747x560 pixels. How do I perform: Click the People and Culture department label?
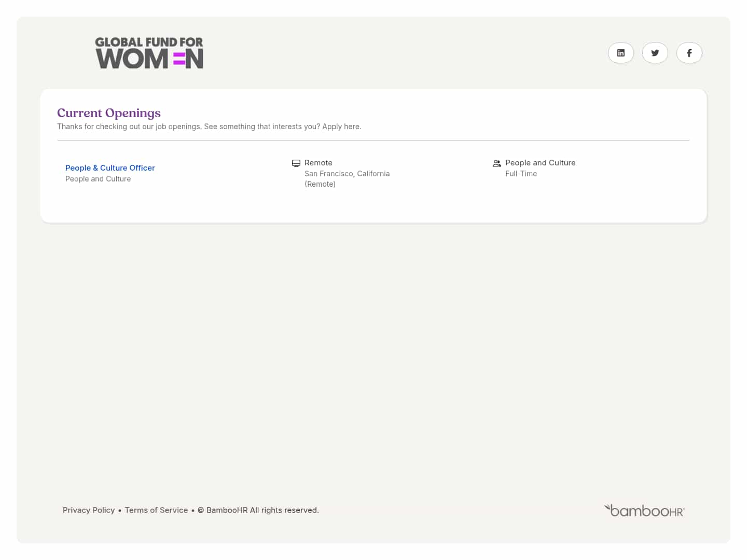[x=98, y=179]
